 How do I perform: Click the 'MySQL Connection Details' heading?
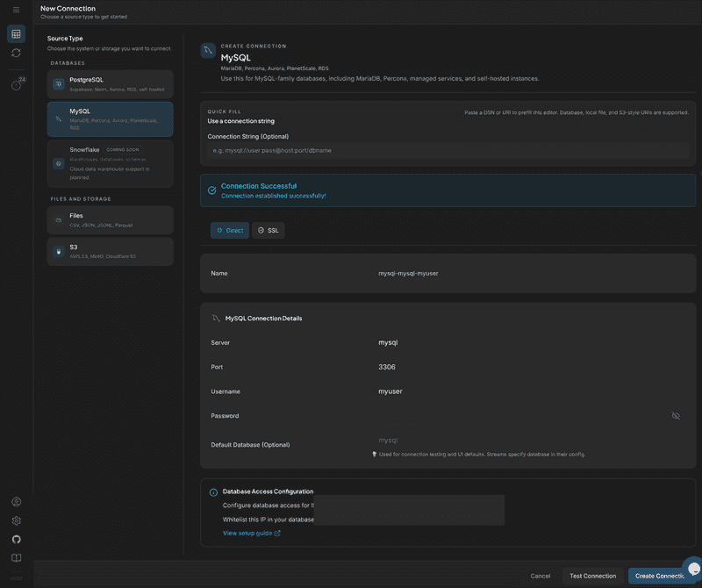point(264,319)
